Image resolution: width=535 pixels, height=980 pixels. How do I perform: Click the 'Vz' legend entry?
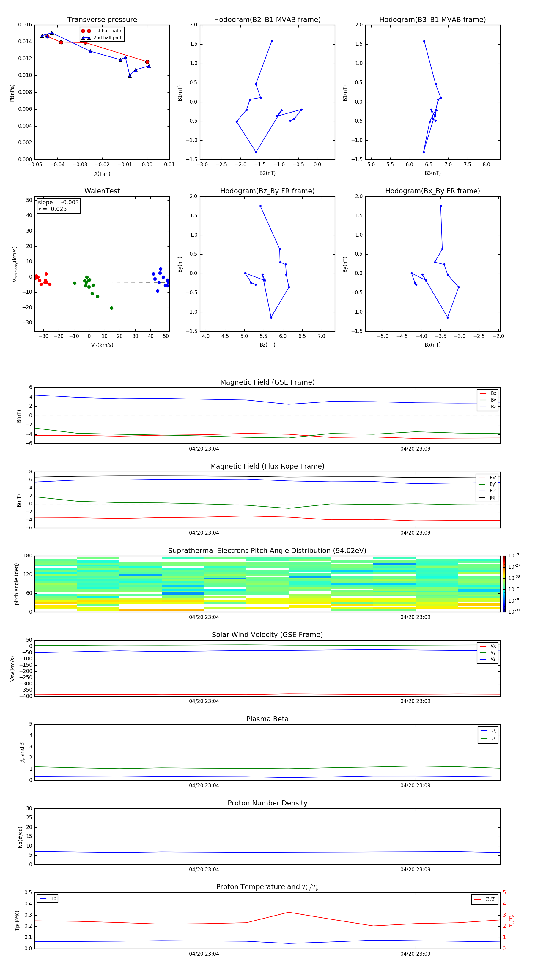pyautogui.click(x=488, y=659)
